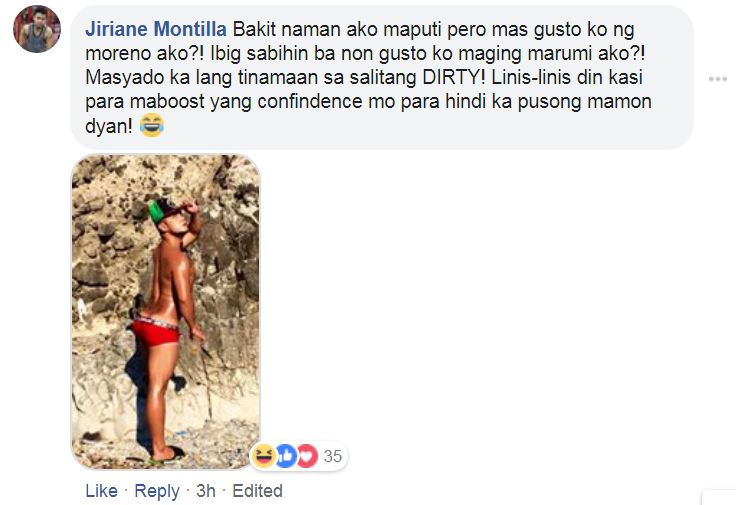736x505 pixels.
Task: Open Jiriane Montilla's profile picture avatar
Action: click(x=37, y=29)
